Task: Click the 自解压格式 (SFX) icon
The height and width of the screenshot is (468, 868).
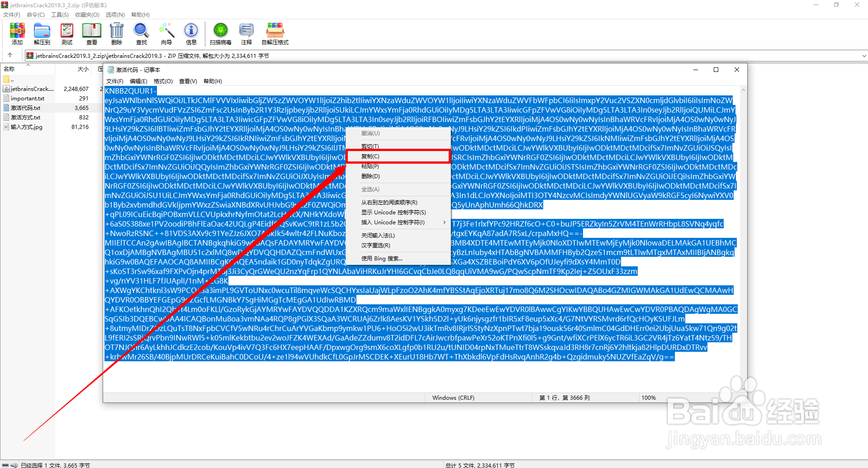Action: pyautogui.click(x=275, y=33)
